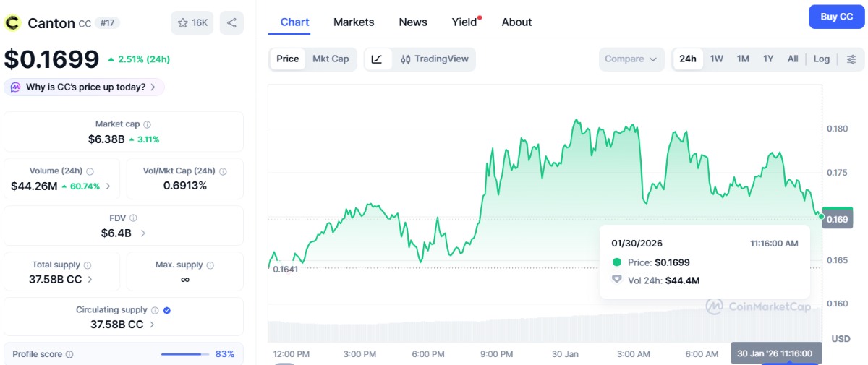This screenshot has height=365, width=868.
Task: Open the About tab
Action: point(516,22)
